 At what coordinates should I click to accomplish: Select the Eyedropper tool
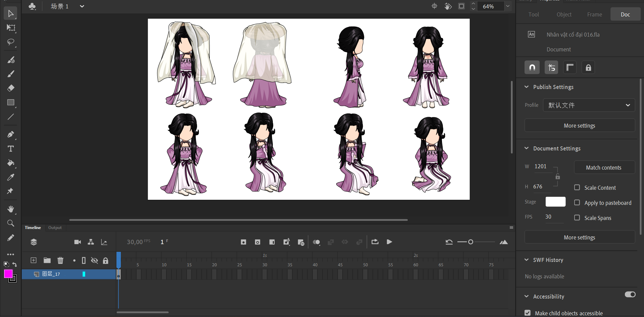(x=11, y=177)
